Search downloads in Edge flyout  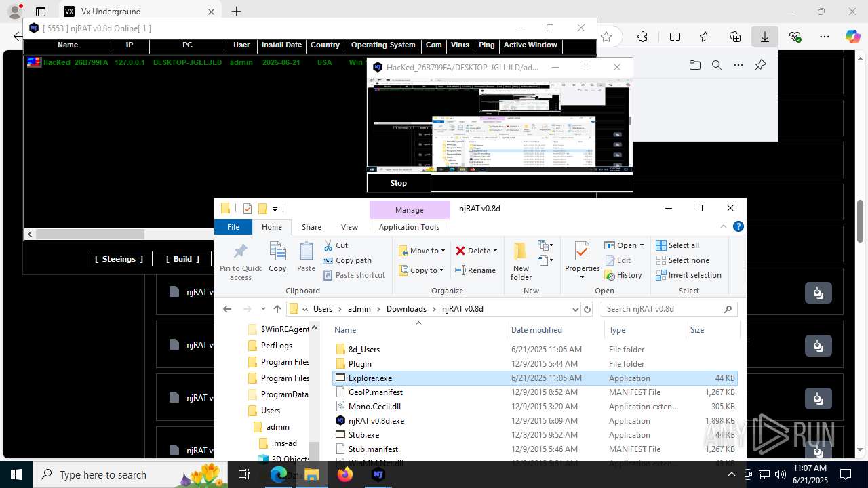(717, 65)
